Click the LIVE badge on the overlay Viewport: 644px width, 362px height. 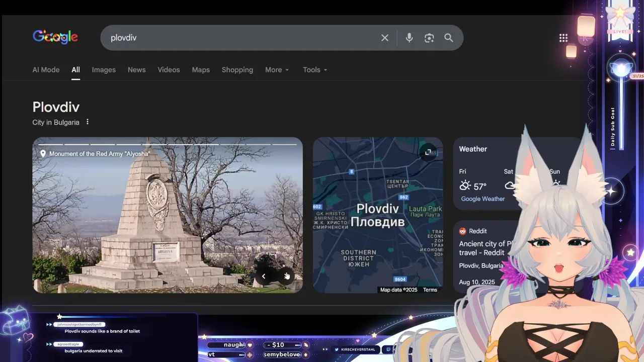point(620,31)
